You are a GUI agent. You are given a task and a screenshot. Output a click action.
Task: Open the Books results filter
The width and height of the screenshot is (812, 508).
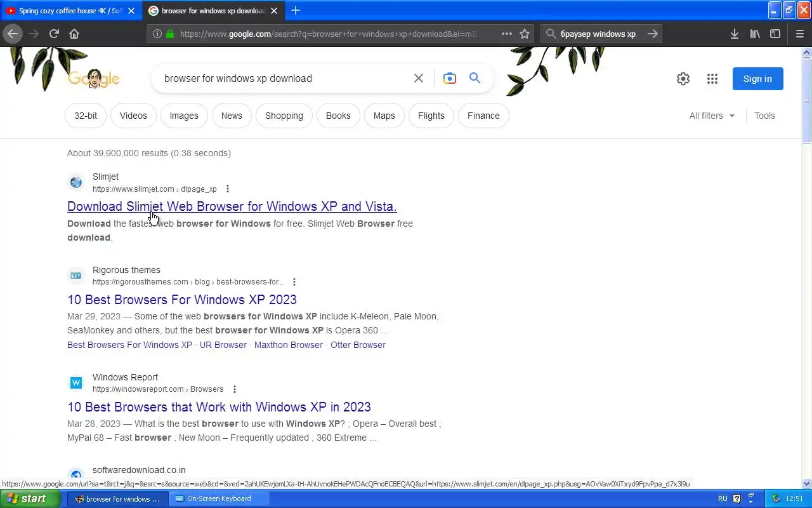[x=338, y=116]
